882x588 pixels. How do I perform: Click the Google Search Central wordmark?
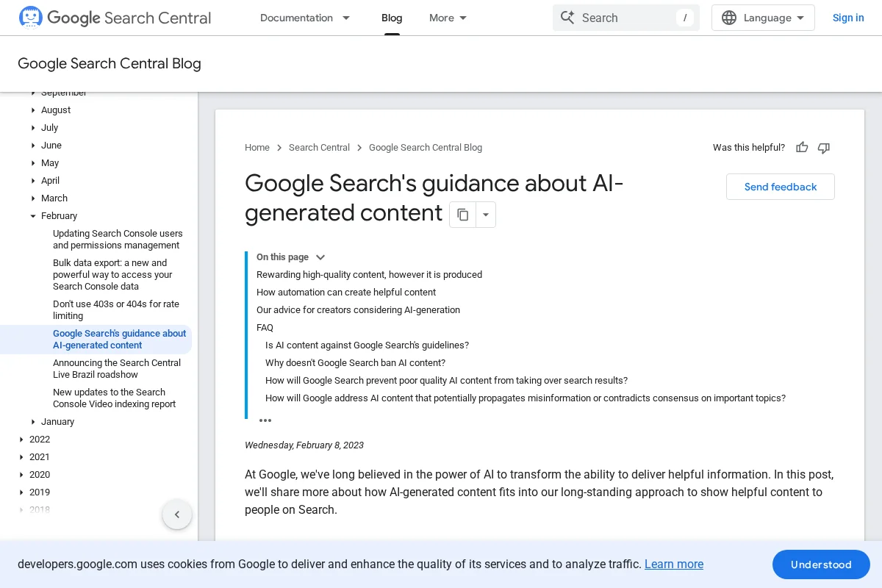click(129, 18)
